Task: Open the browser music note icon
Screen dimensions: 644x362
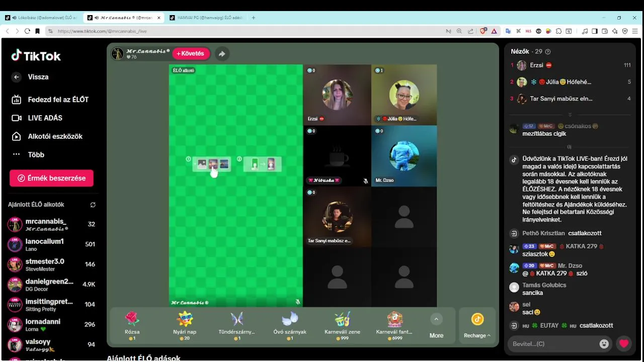Action: tap(584, 31)
